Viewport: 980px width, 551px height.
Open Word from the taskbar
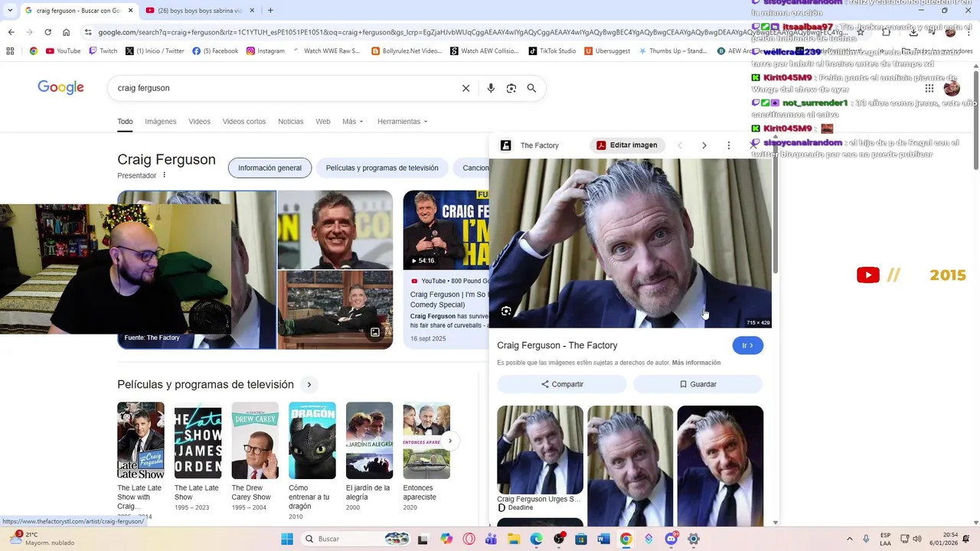pyautogui.click(x=603, y=539)
